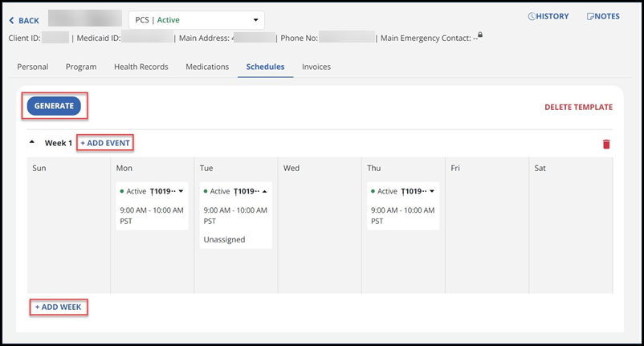This screenshot has height=346, width=644.
Task: Collapse Tuesday's T1019 event details arrow
Action: (x=264, y=191)
